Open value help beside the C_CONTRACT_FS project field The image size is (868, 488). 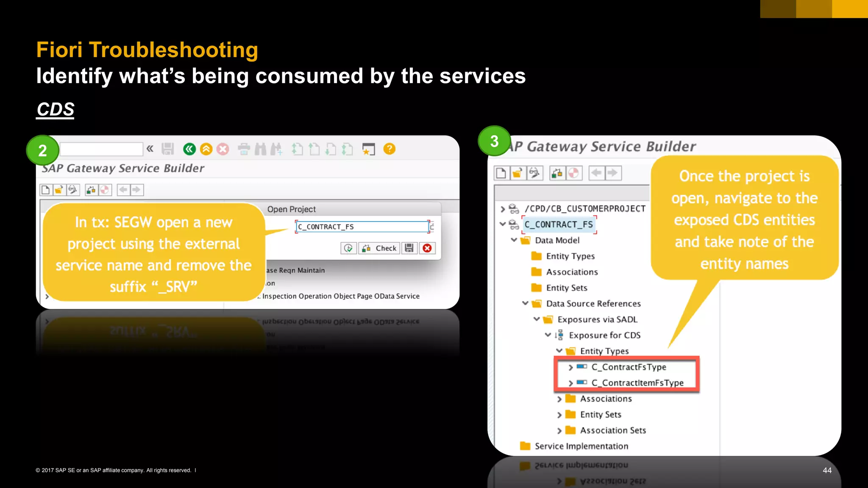click(x=432, y=227)
